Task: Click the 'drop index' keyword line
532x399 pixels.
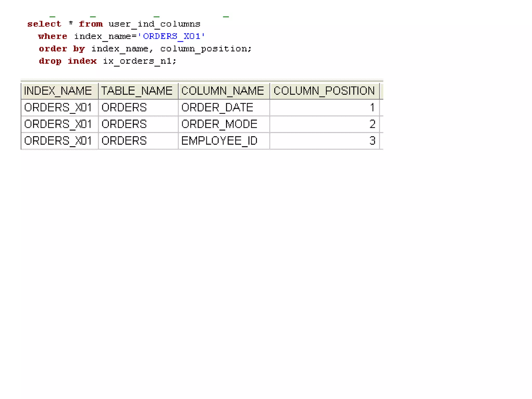Action: pyautogui.click(x=68, y=61)
